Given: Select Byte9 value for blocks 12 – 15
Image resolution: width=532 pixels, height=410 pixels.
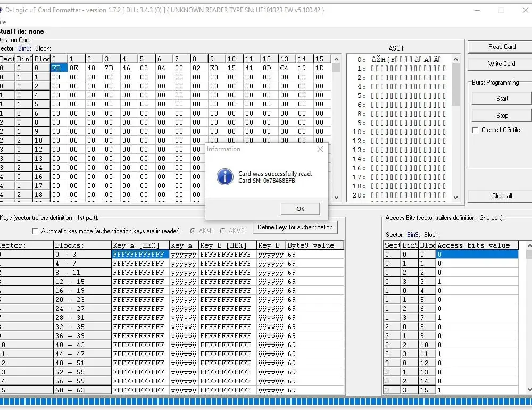Looking at the screenshot, I should pos(315,282).
